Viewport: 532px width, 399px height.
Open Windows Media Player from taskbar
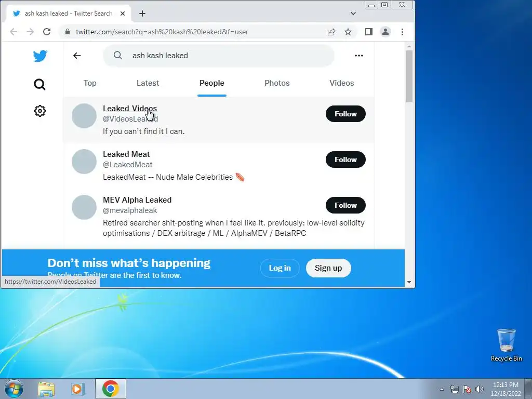pyautogui.click(x=77, y=389)
